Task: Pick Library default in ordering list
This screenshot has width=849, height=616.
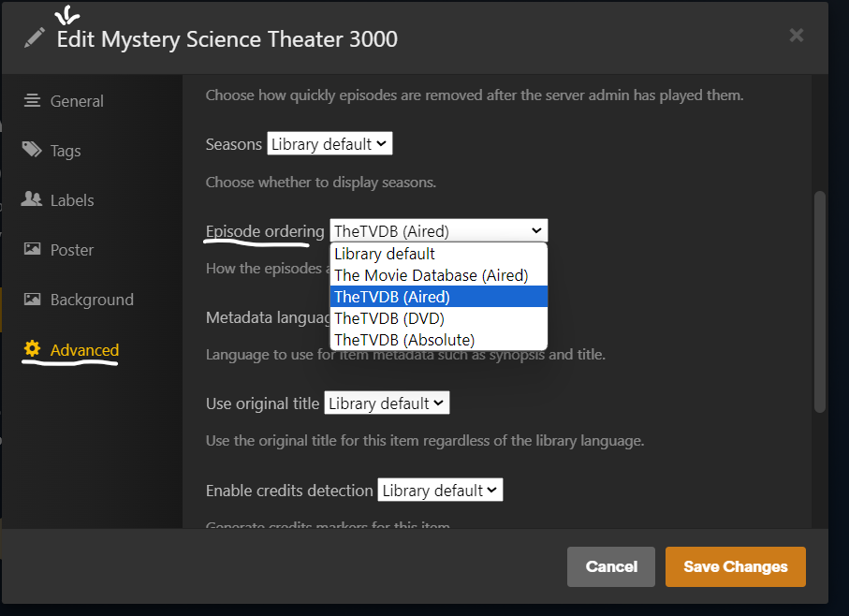Action: (385, 254)
